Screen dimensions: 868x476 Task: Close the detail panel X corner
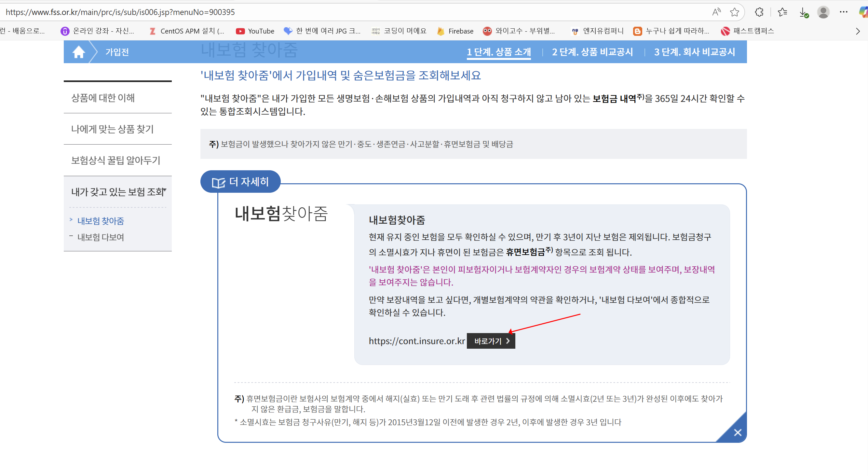click(737, 432)
